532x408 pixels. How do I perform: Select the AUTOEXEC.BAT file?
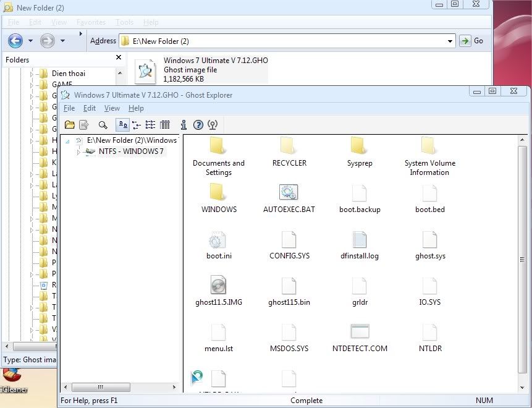pos(289,198)
